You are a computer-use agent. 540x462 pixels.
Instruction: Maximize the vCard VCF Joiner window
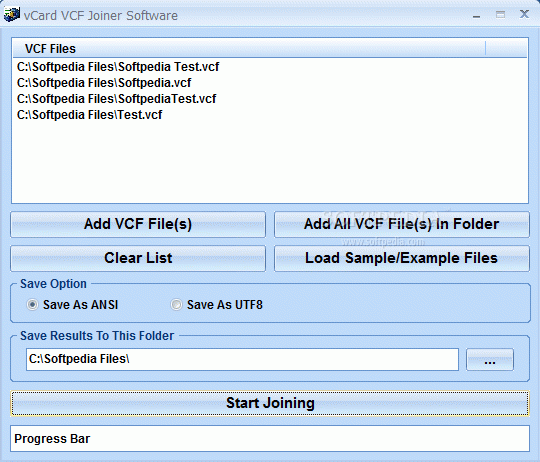[500, 14]
